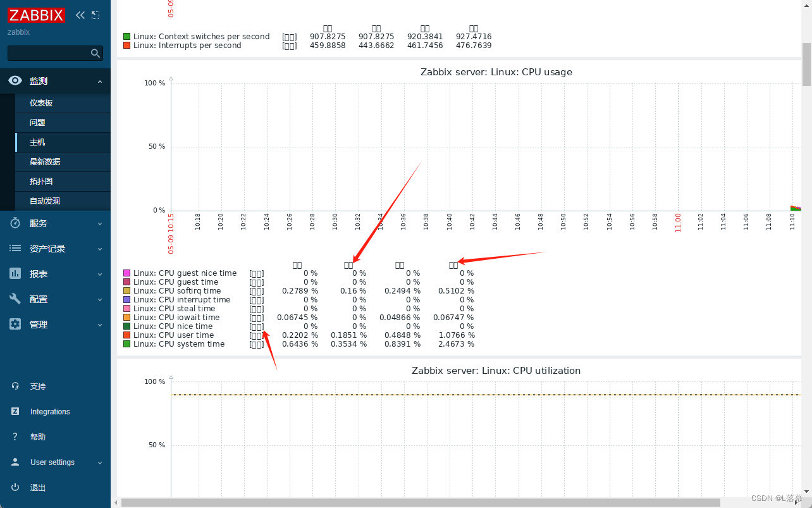Click the value 1.0766 % in legend
The height and width of the screenshot is (508, 812).
(456, 335)
